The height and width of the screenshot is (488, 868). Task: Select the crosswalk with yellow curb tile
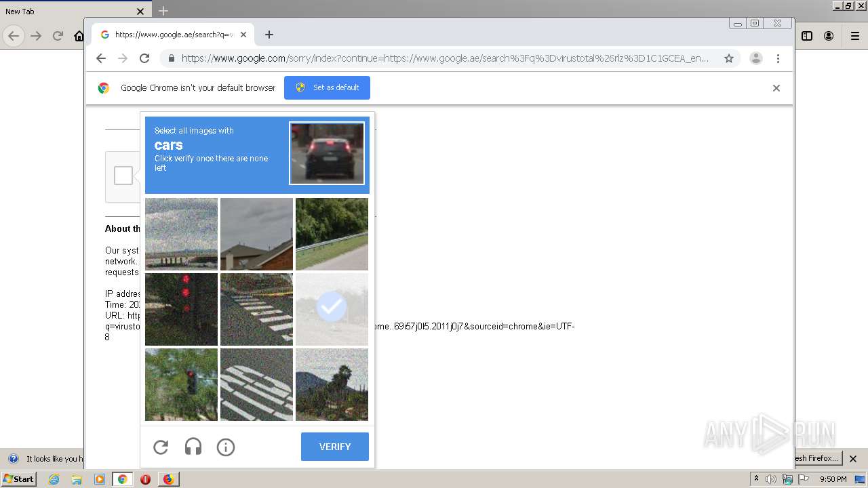[x=256, y=309]
